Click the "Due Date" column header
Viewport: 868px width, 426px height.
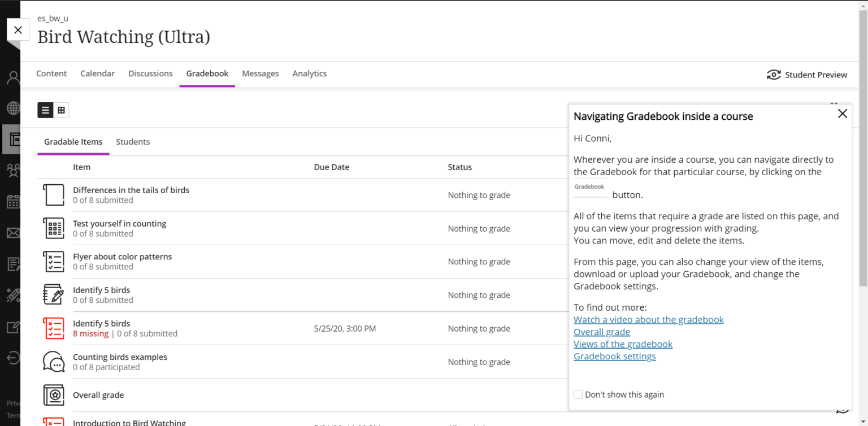click(x=332, y=167)
